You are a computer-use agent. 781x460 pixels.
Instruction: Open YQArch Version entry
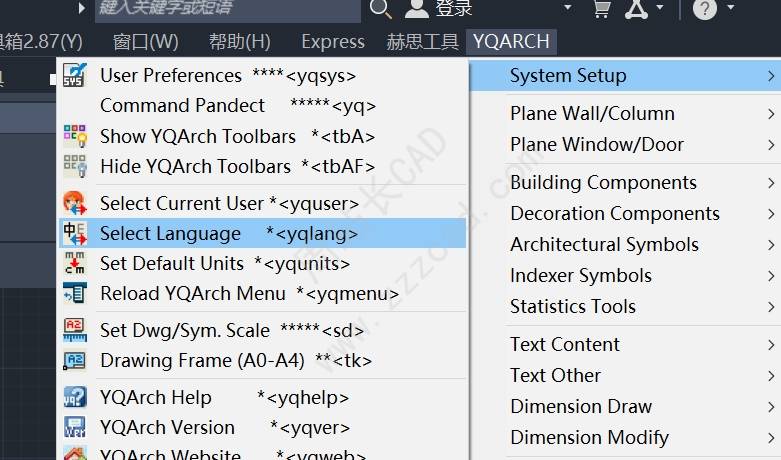tap(262, 427)
